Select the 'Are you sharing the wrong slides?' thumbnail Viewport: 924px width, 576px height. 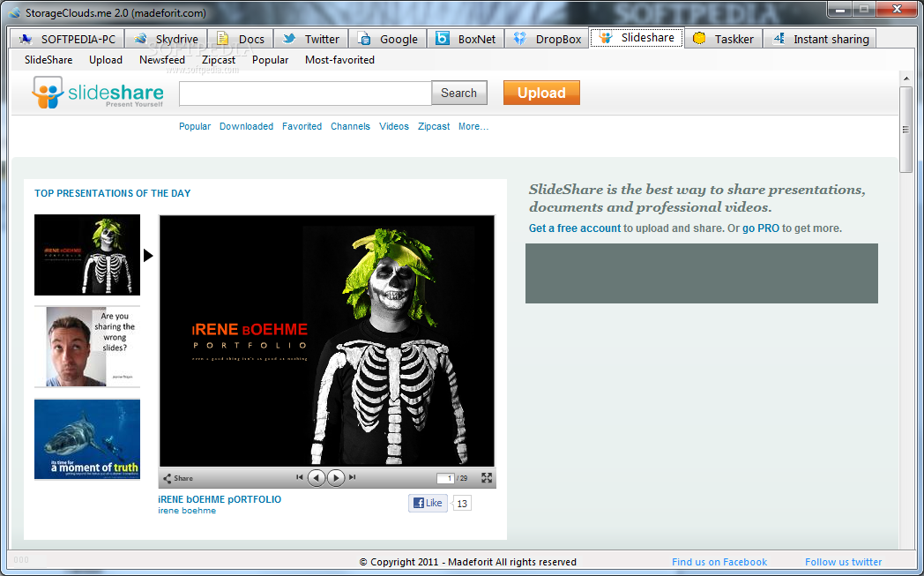[87, 347]
